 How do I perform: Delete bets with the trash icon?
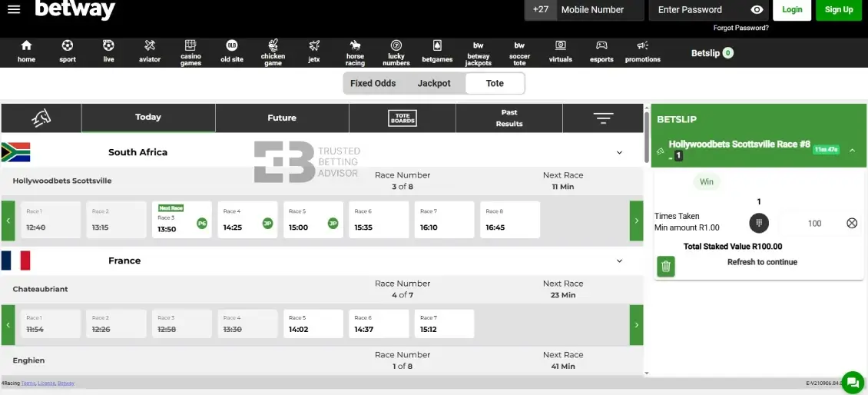(666, 267)
